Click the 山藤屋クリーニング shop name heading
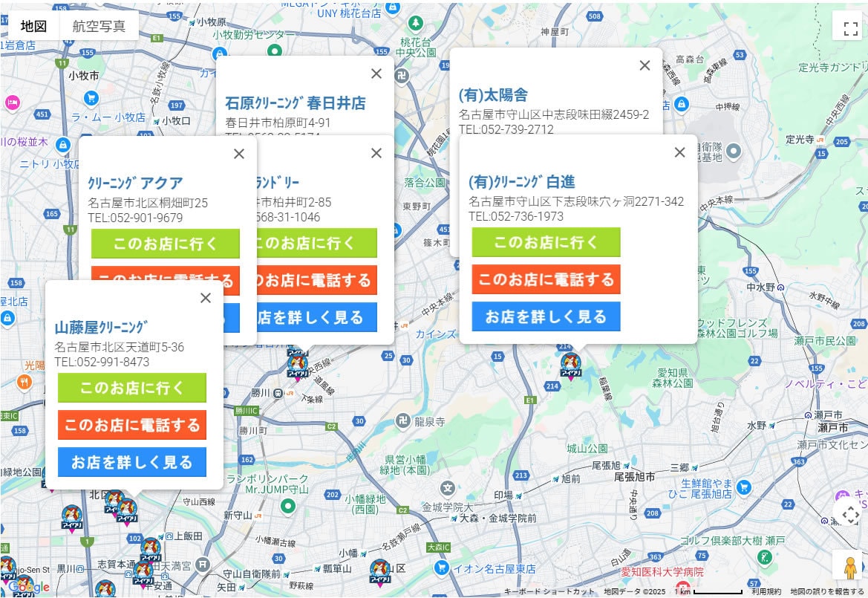The image size is (868, 598). [101, 327]
